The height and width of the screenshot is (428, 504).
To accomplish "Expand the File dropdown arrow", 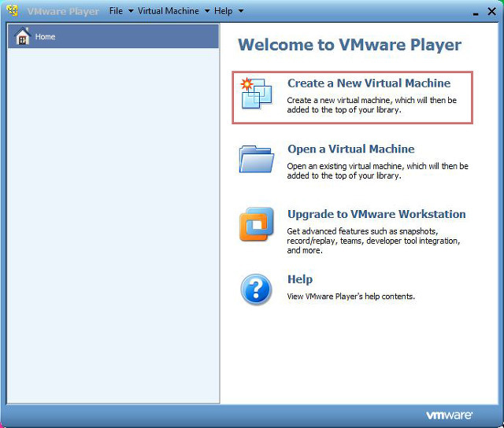I will pyautogui.click(x=131, y=11).
